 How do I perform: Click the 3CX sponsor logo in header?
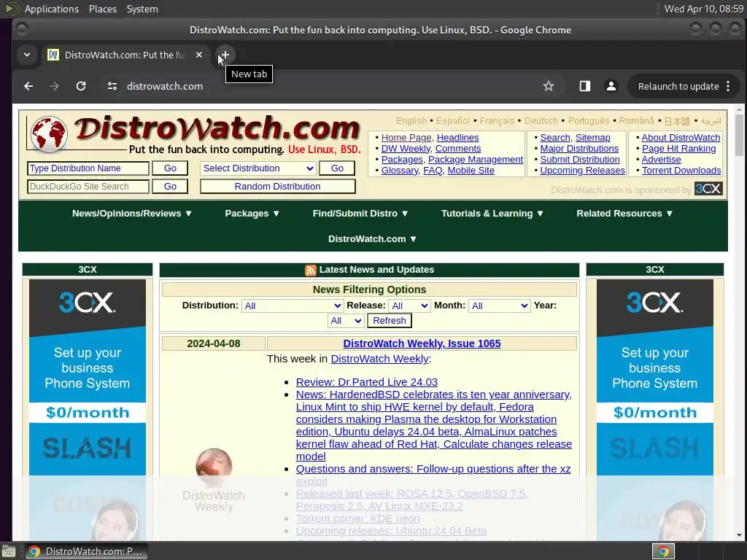(x=708, y=189)
